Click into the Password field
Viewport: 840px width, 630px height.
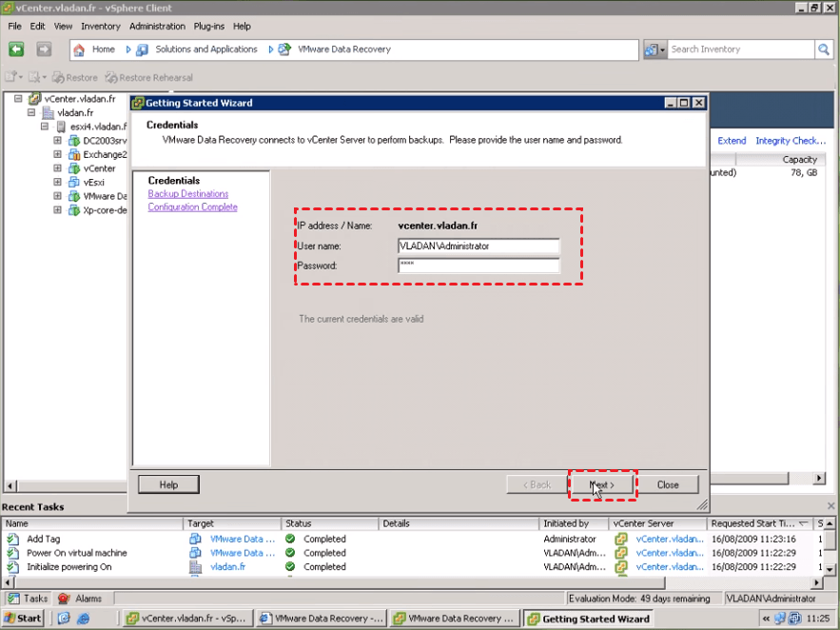tap(479, 266)
